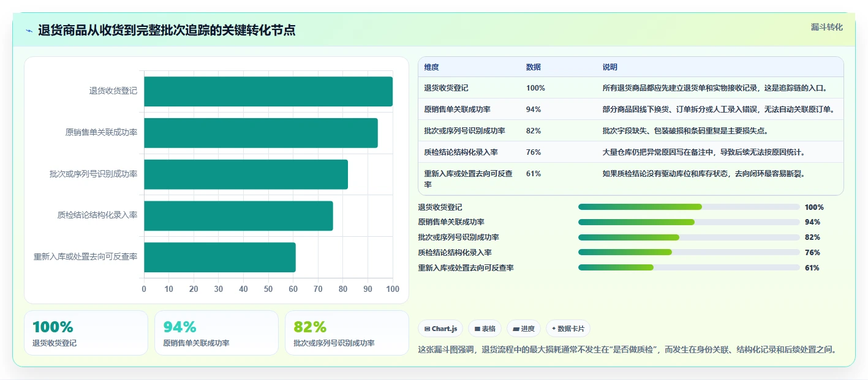
Task: Click the 批次或序列号识别成功率 chart bar
Action: [246, 174]
